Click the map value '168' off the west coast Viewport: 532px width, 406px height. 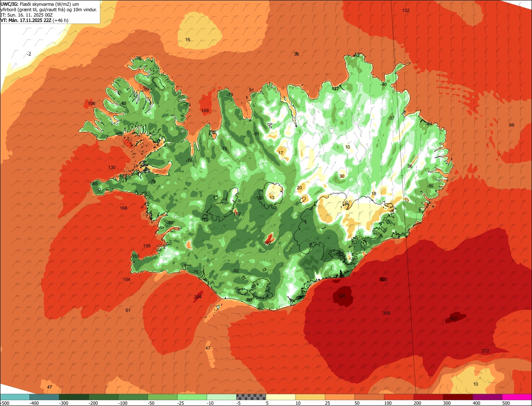(123, 208)
